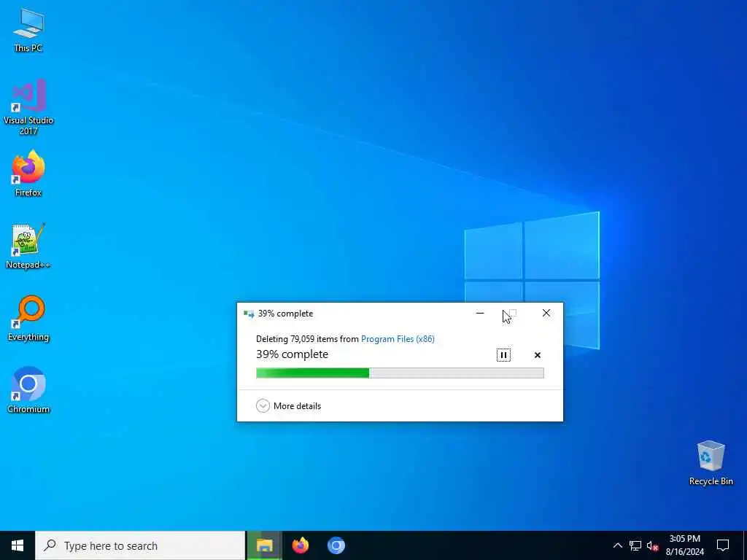Launch Firefox from the taskbar
The image size is (747, 560).
(x=300, y=545)
